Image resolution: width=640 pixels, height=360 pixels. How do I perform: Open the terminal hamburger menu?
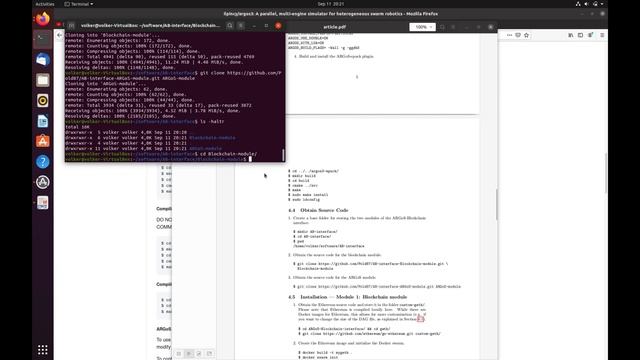(x=241, y=26)
